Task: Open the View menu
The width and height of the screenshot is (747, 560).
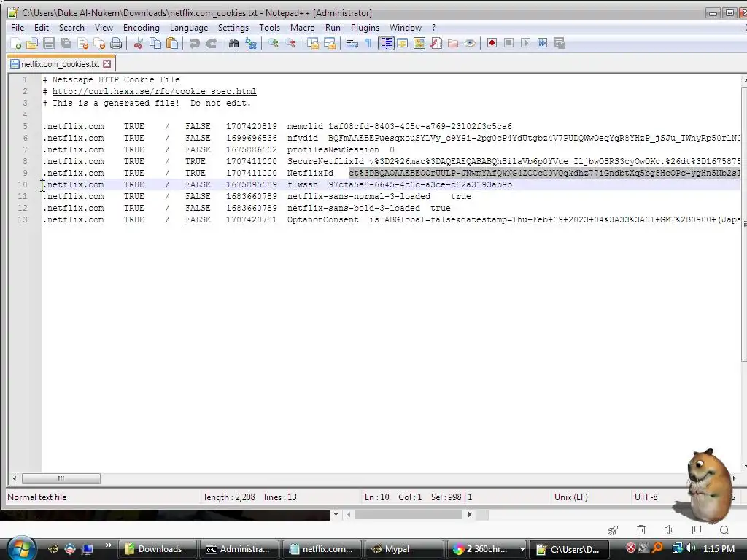Action: (x=104, y=28)
